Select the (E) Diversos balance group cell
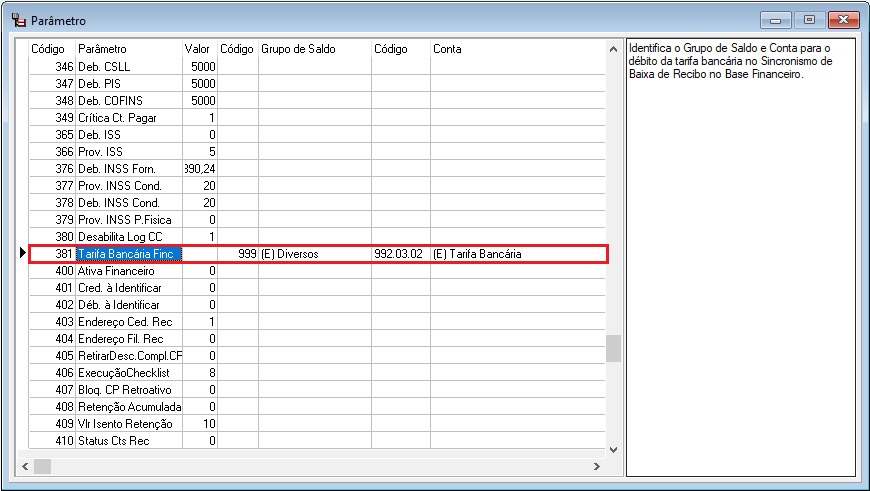This screenshot has height=491, width=870. click(314, 254)
